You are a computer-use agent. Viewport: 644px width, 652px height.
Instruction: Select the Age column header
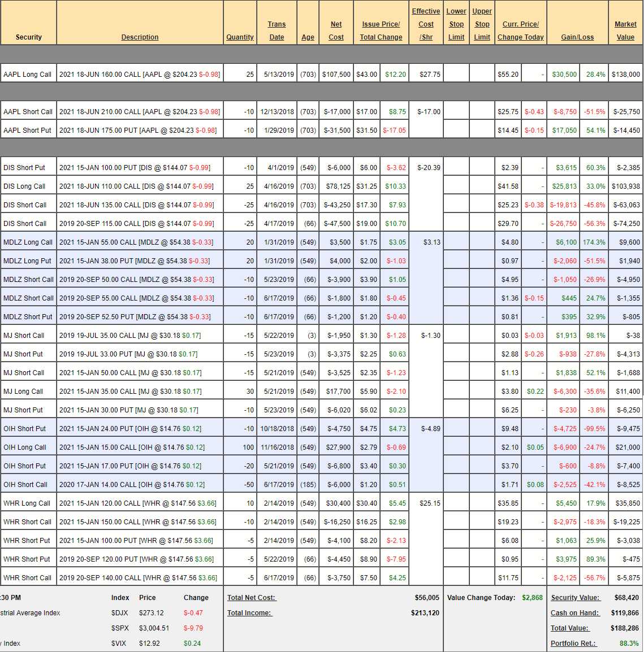308,37
